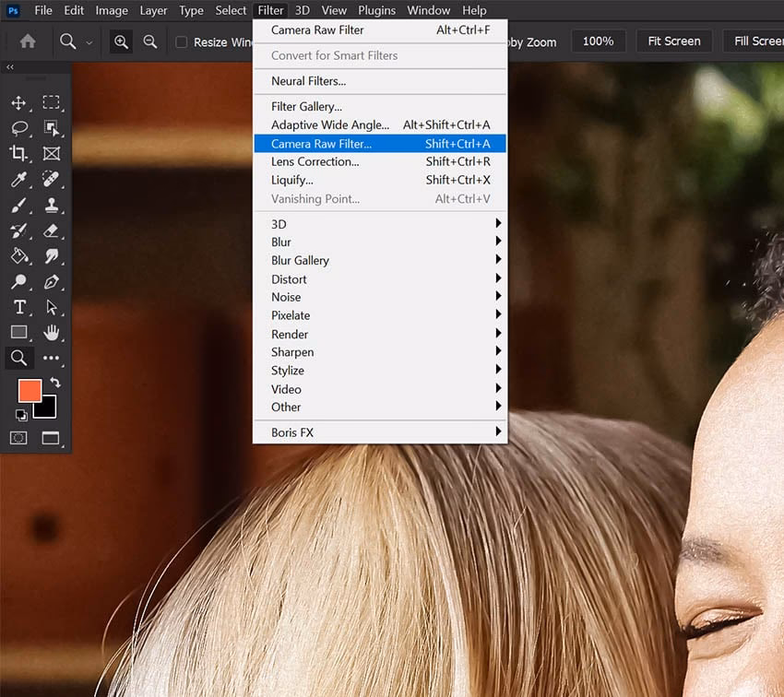Select the Move tool
This screenshot has width=784, height=697.
(x=18, y=102)
